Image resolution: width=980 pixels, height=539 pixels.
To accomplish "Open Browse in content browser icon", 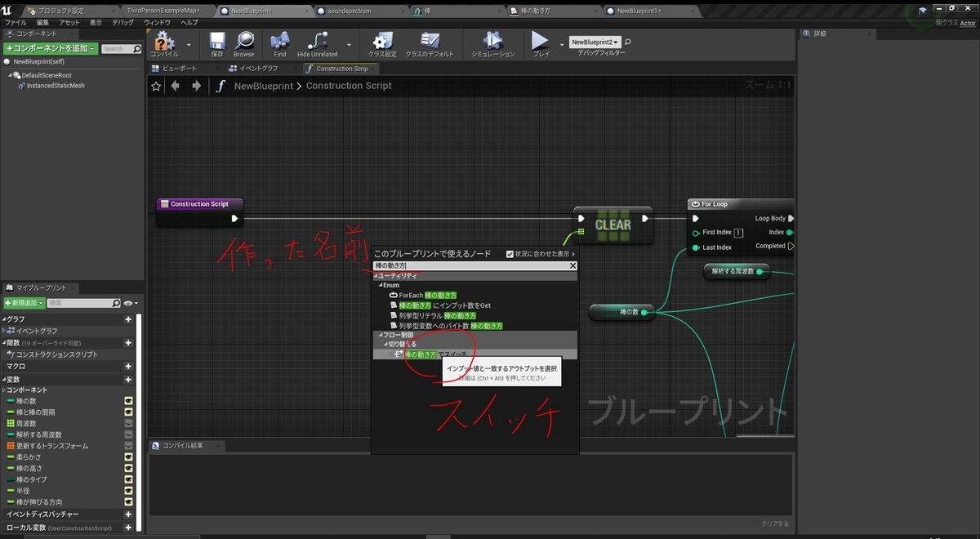I will [244, 44].
